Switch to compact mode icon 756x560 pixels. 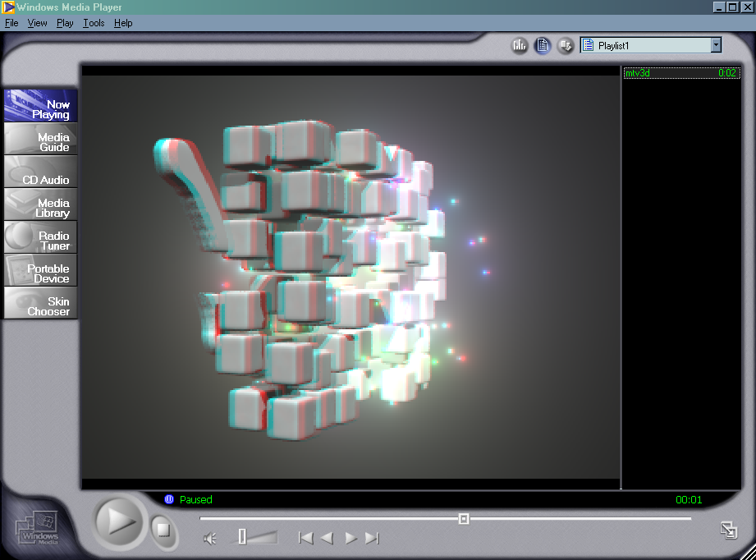click(728, 530)
